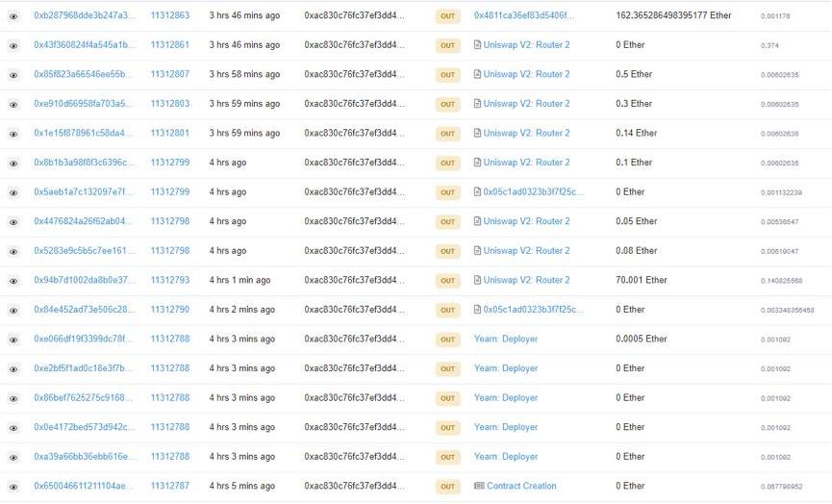The image size is (832, 504).
Task: Click contract icon before 0x05c1ad0323b3f7f25c in block 11312790 row
Action: point(477,310)
